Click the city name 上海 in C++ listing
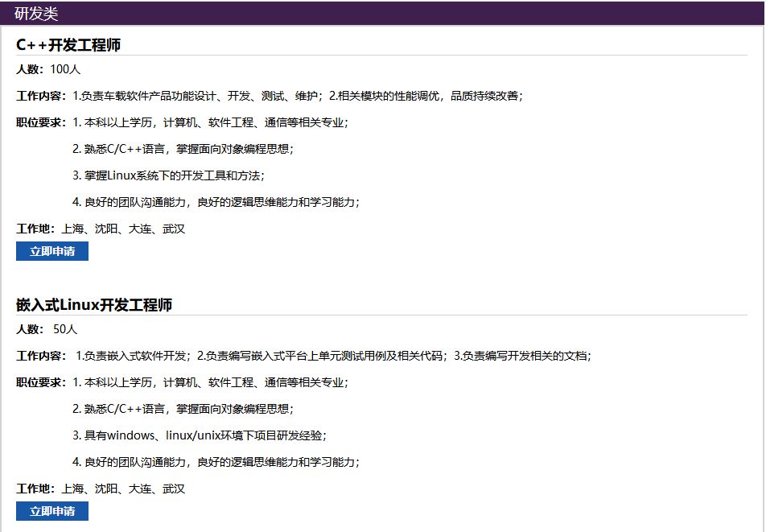Screen dimensions: 766x532 click(73, 229)
